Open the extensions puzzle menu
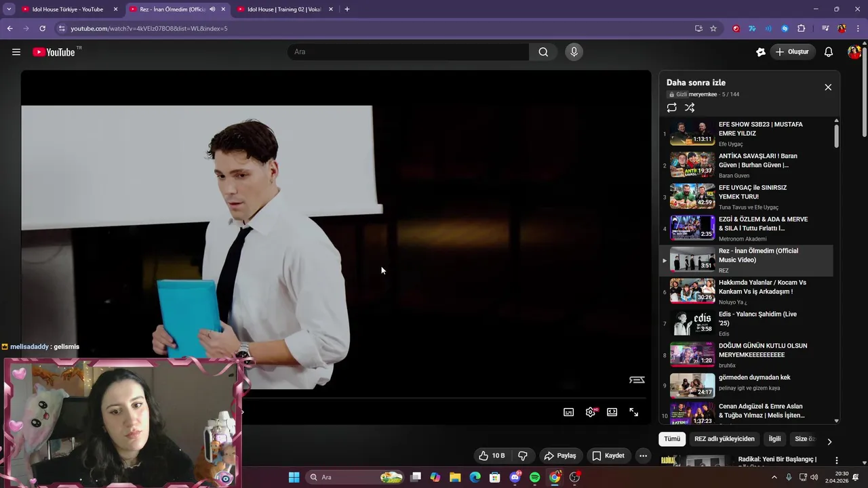 (802, 28)
